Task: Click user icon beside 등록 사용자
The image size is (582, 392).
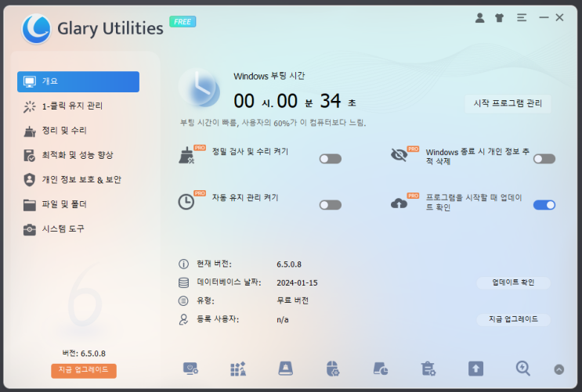Action: coord(183,319)
